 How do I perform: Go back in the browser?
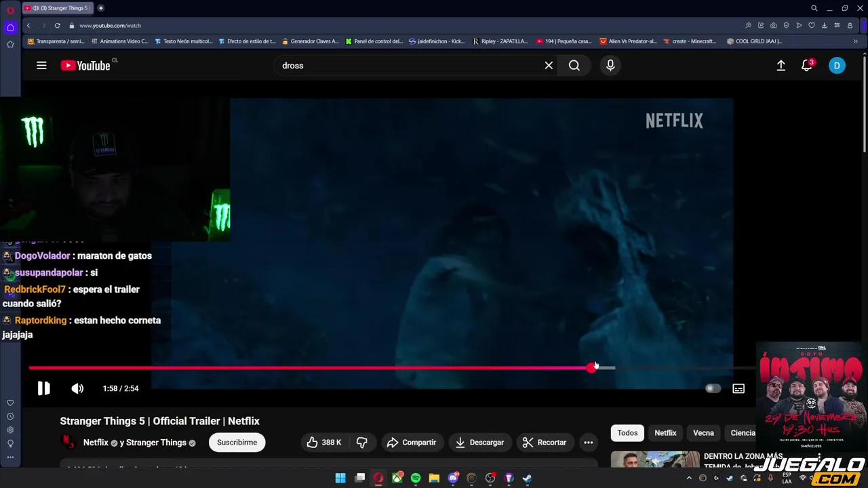click(28, 26)
